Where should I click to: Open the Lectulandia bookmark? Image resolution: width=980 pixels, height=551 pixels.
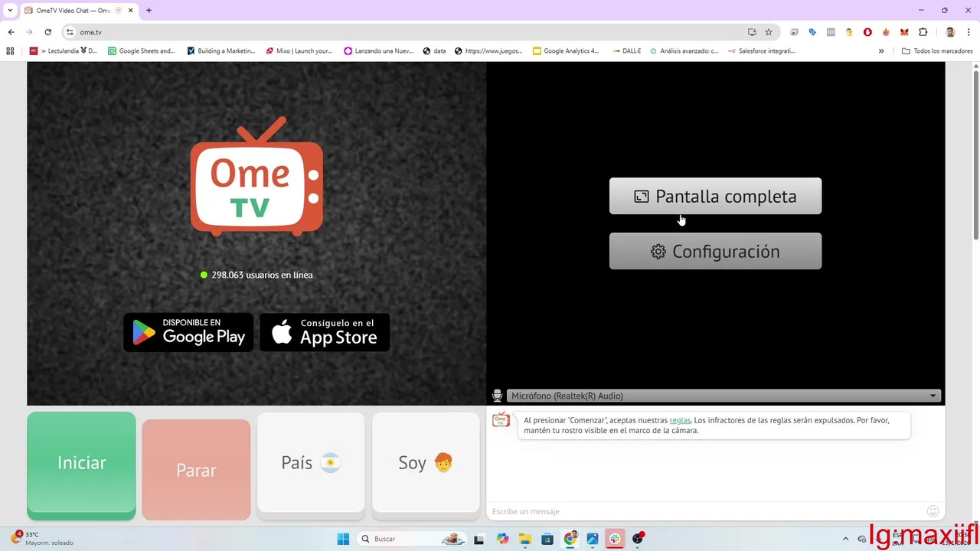click(x=64, y=51)
